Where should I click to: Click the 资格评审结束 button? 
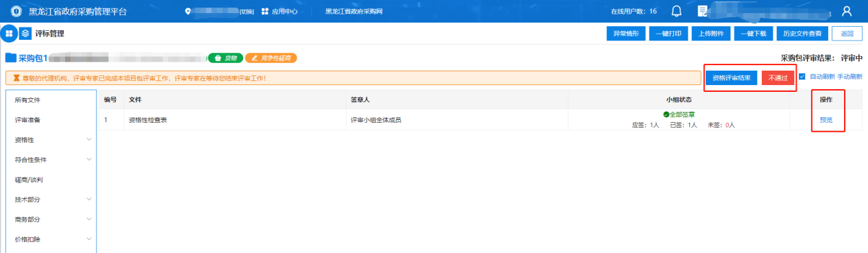pyautogui.click(x=732, y=78)
